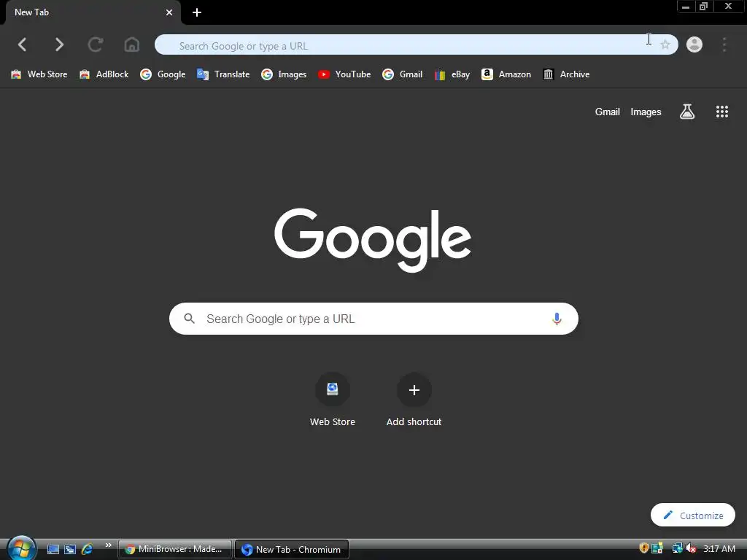Open the Windows Start orb
Image resolution: width=747 pixels, height=560 pixels.
coord(21,548)
